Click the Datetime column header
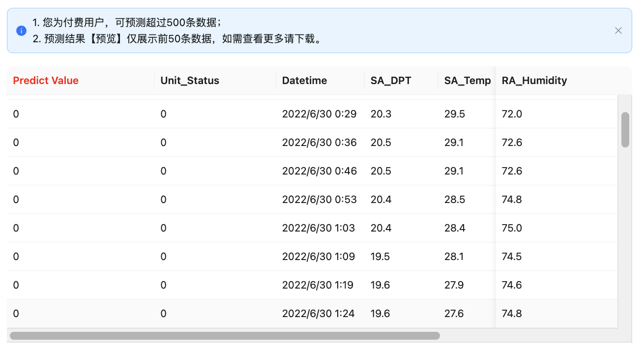The width and height of the screenshot is (644, 351). point(304,81)
